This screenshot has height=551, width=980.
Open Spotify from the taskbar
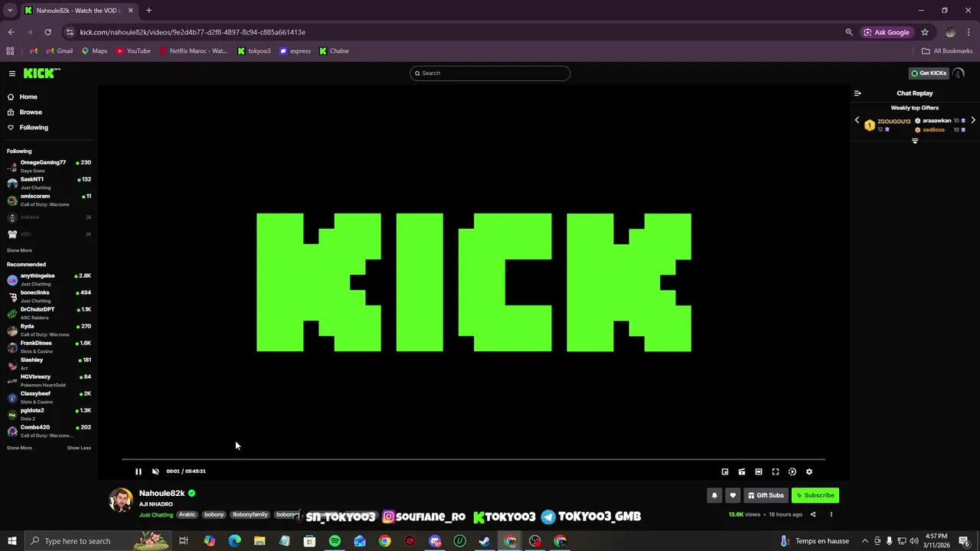pyautogui.click(x=335, y=541)
